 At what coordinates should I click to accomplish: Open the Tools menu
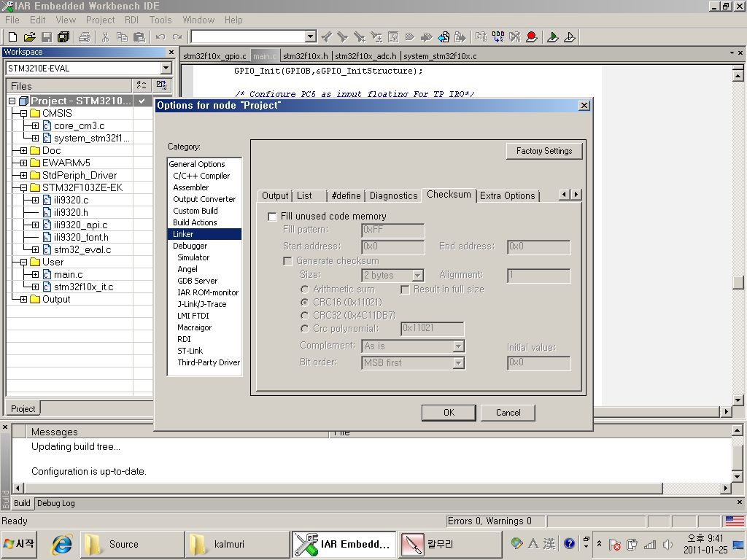click(x=160, y=20)
